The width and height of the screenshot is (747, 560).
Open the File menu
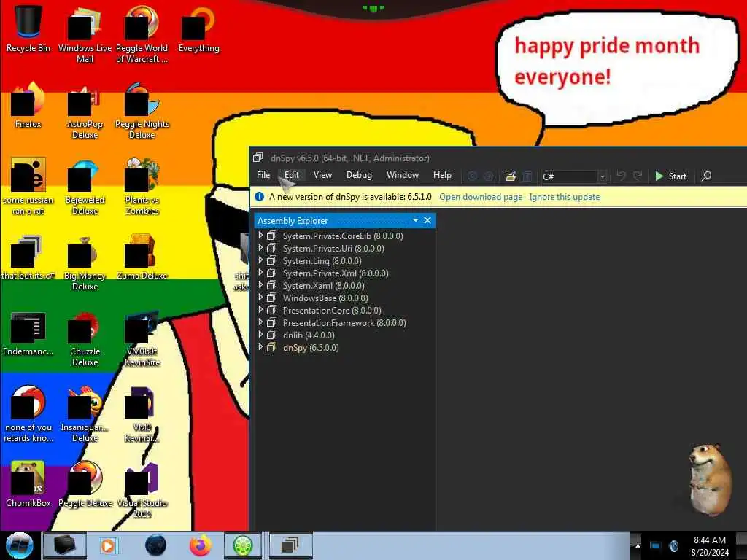click(263, 175)
